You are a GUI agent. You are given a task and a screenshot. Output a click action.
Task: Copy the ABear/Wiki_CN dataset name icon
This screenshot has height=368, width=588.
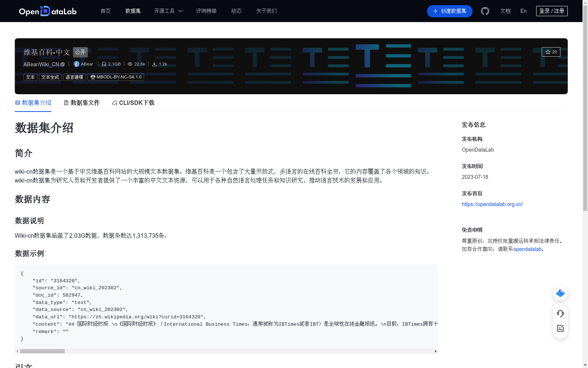(62, 64)
